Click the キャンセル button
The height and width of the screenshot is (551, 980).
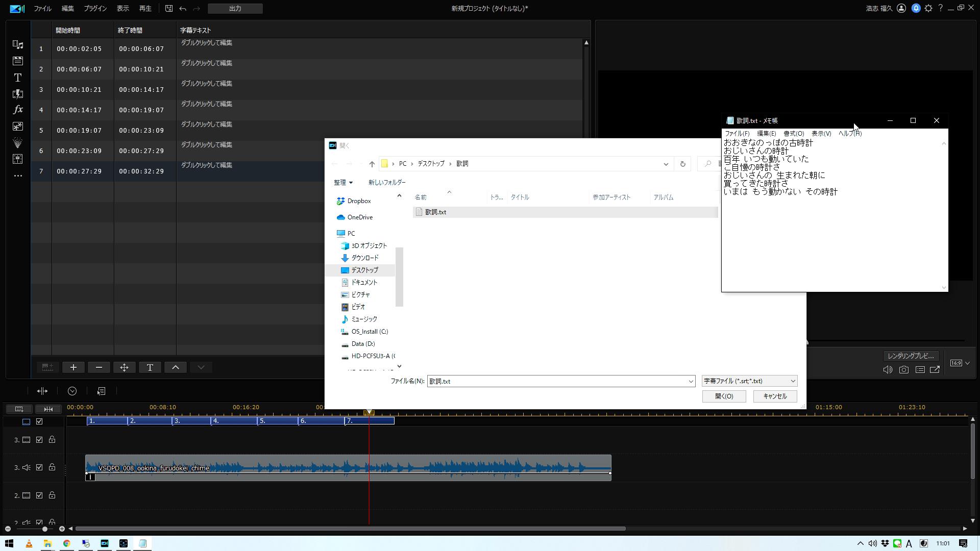(775, 396)
